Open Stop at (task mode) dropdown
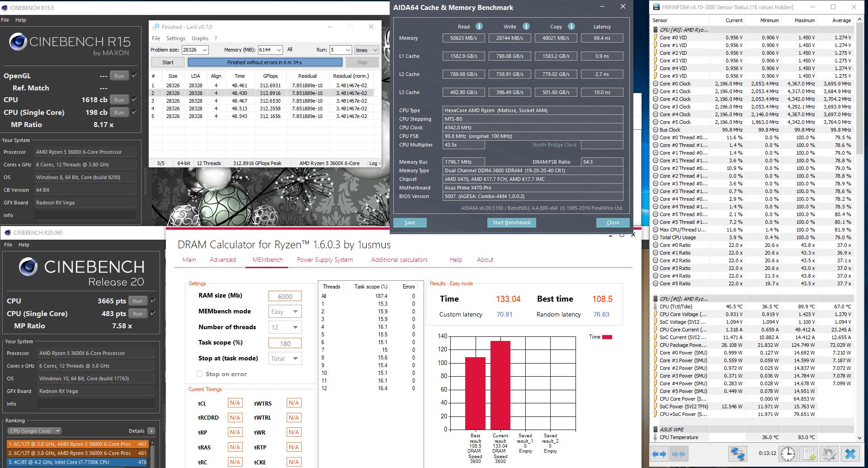Viewport: 868px width, 468px height. [x=285, y=359]
